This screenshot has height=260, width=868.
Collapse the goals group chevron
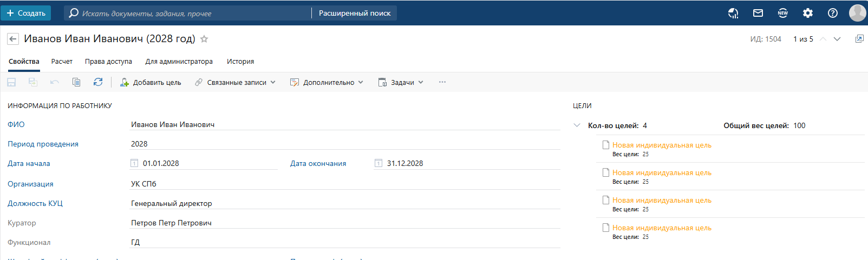577,125
